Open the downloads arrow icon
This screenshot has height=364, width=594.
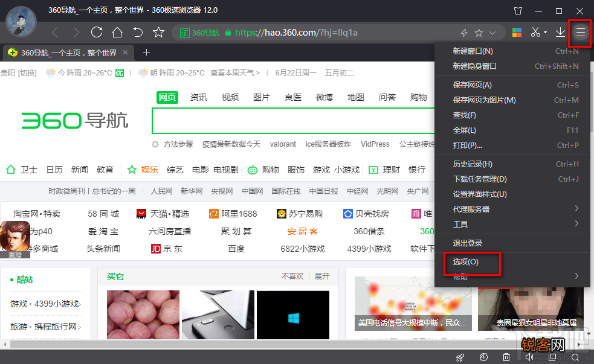560,32
